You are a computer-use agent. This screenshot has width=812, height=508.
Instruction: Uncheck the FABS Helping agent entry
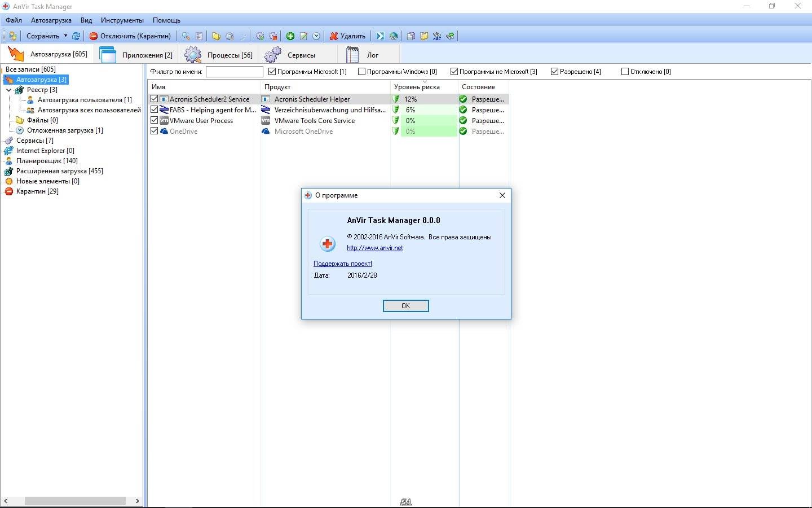[155, 110]
